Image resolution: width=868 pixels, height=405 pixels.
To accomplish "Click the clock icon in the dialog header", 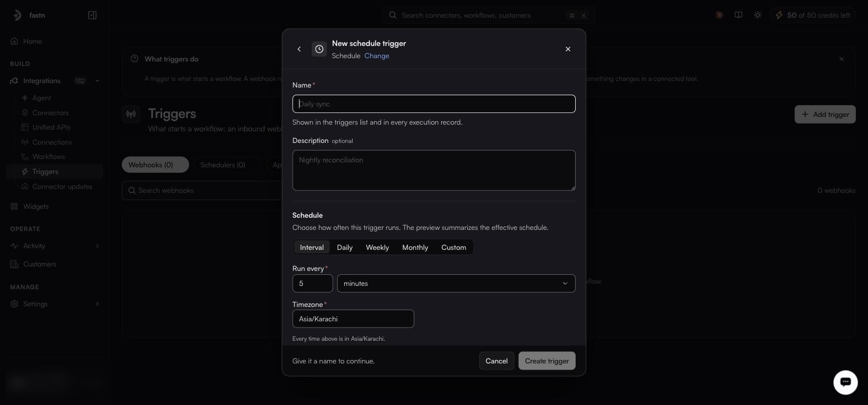I will [x=319, y=49].
